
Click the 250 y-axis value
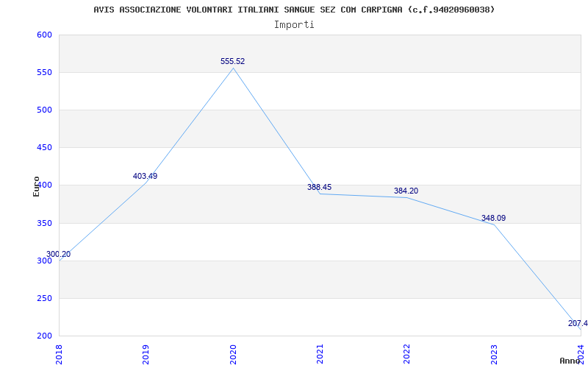pyautogui.click(x=44, y=299)
